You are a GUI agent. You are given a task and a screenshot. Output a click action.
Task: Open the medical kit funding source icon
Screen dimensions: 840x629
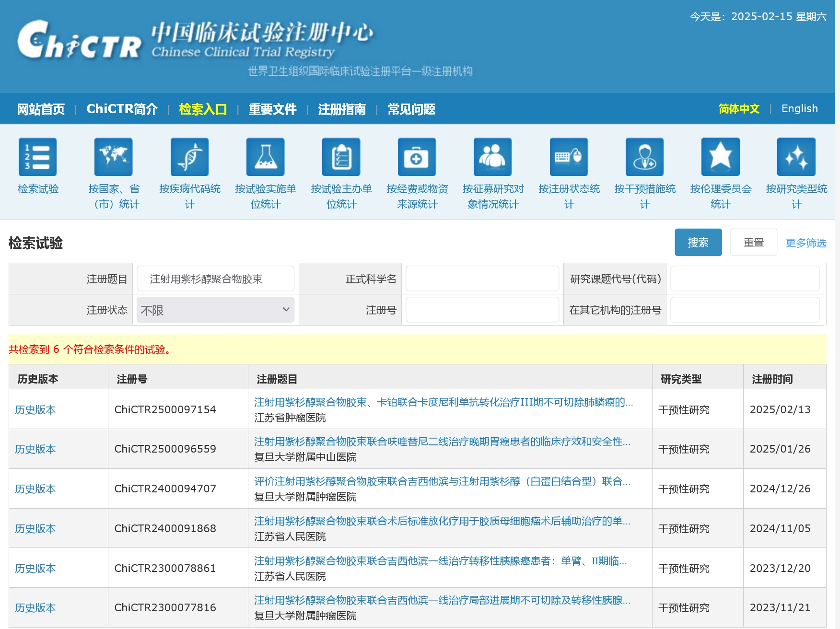[x=417, y=157]
